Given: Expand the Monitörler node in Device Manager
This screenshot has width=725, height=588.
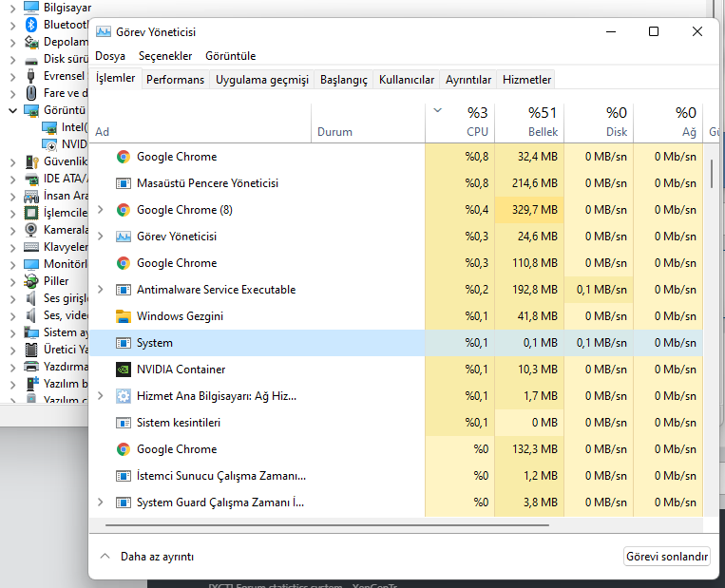Looking at the screenshot, I should tap(13, 264).
